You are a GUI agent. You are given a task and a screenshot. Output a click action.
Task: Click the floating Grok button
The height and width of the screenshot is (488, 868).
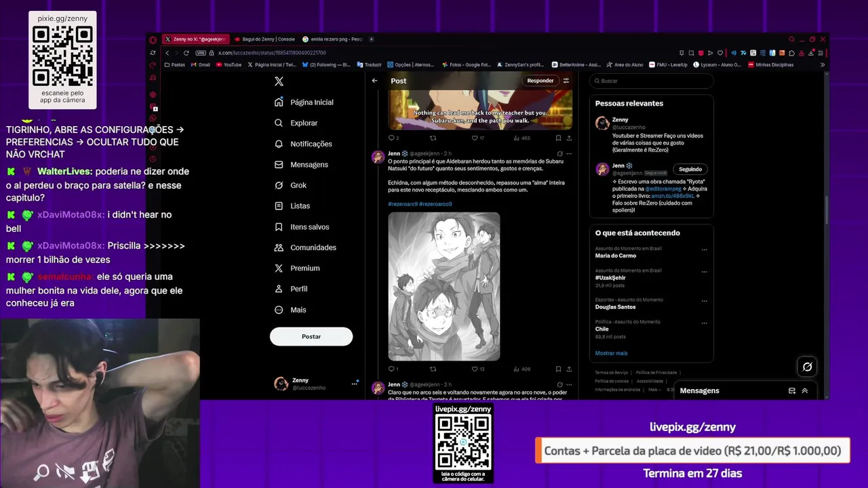[807, 367]
